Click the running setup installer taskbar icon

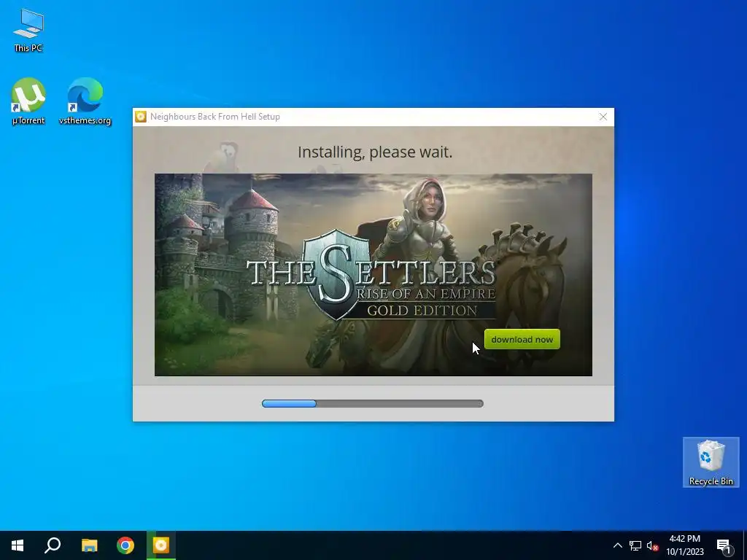pos(161,545)
